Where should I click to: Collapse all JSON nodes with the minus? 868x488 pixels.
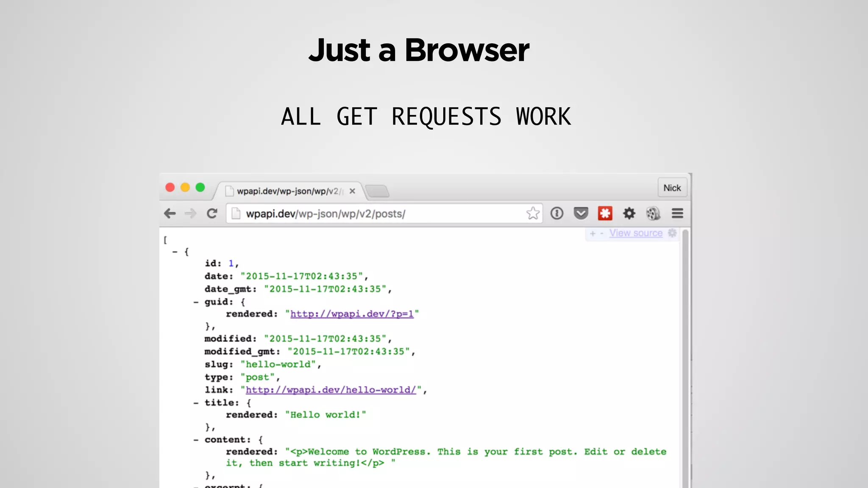pyautogui.click(x=601, y=233)
